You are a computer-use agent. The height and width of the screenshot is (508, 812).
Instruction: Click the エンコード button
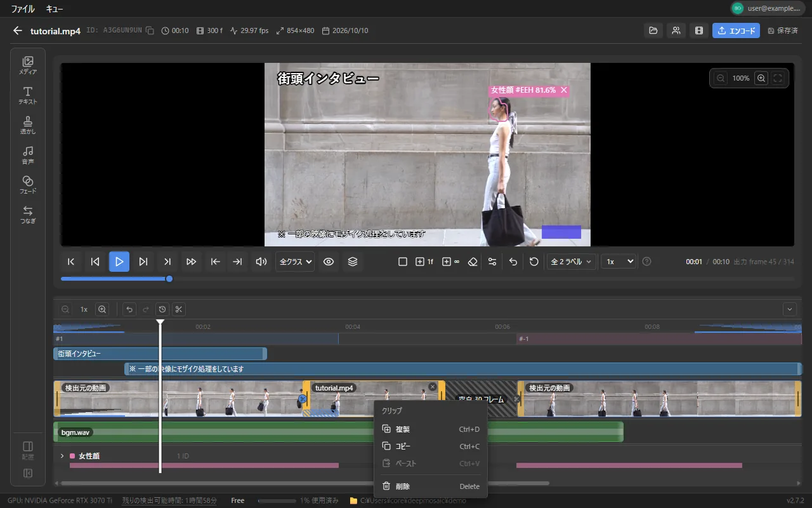[x=736, y=30]
